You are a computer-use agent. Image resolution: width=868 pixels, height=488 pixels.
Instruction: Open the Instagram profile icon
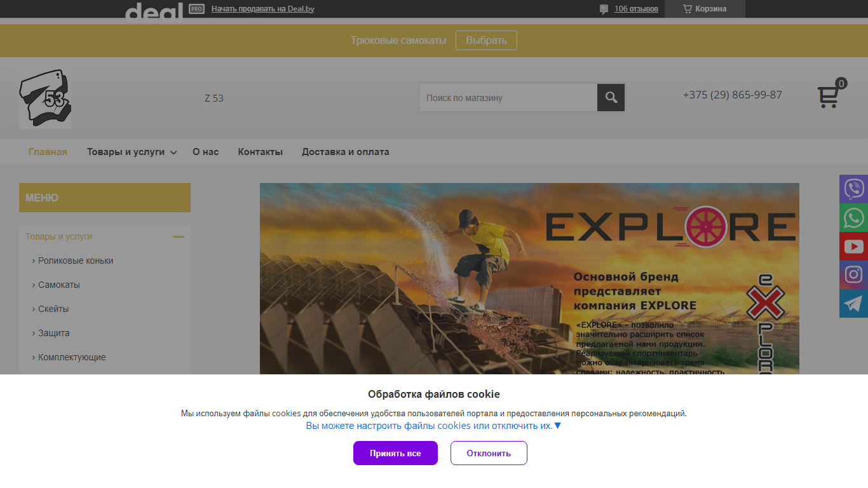coord(853,274)
